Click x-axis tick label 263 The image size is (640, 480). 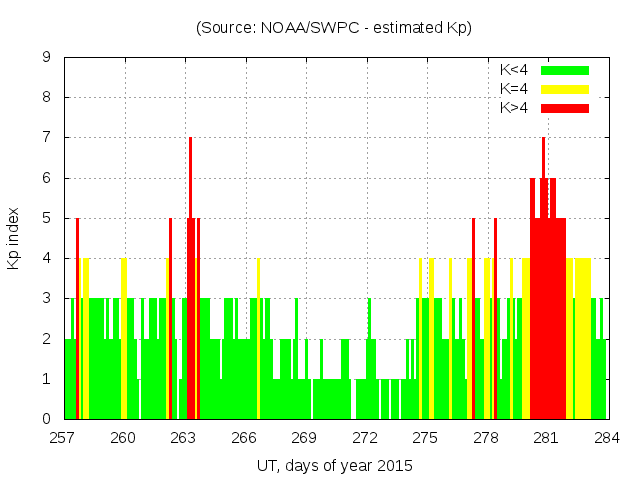184,437
